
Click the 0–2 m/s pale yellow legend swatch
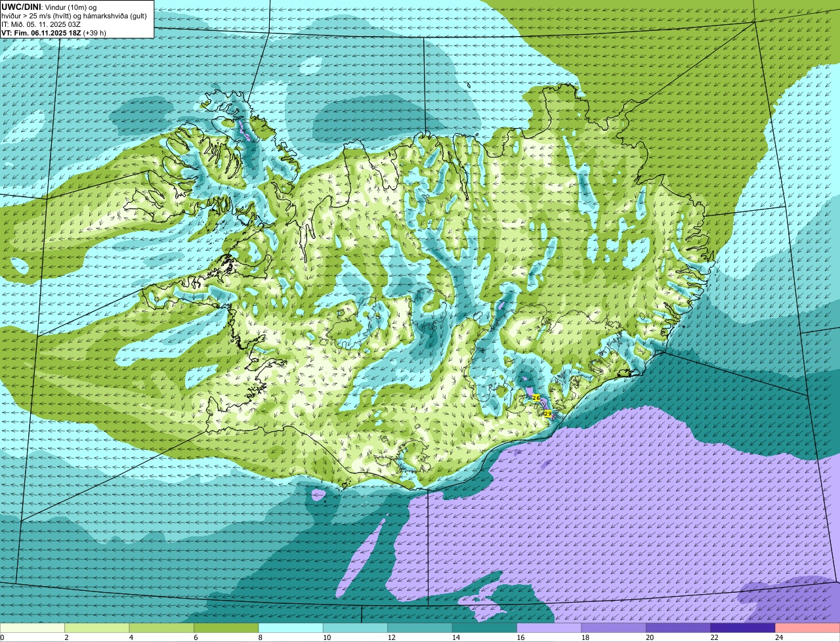click(32, 628)
